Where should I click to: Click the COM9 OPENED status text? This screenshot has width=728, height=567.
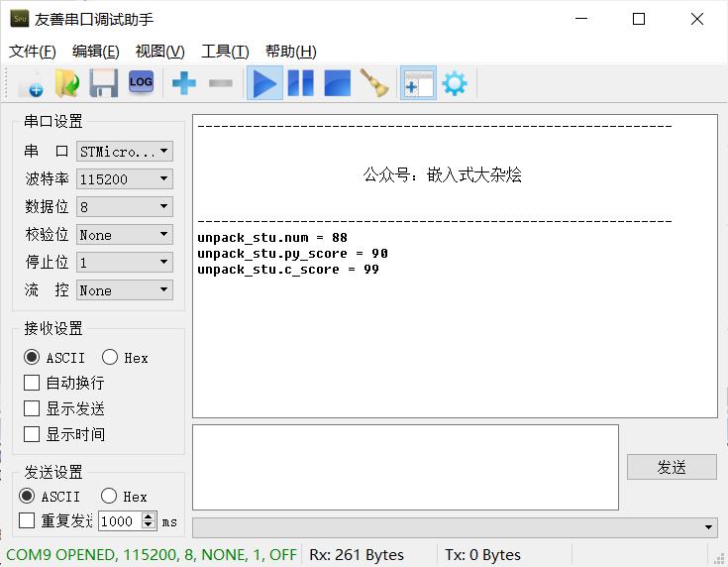pyautogui.click(x=152, y=555)
